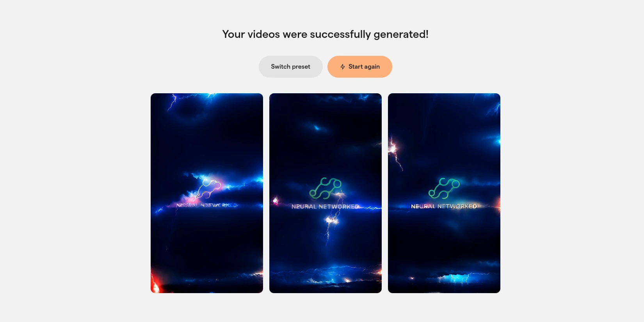The height and width of the screenshot is (322, 644).
Task: Click the Start again button label
Action: [364, 67]
